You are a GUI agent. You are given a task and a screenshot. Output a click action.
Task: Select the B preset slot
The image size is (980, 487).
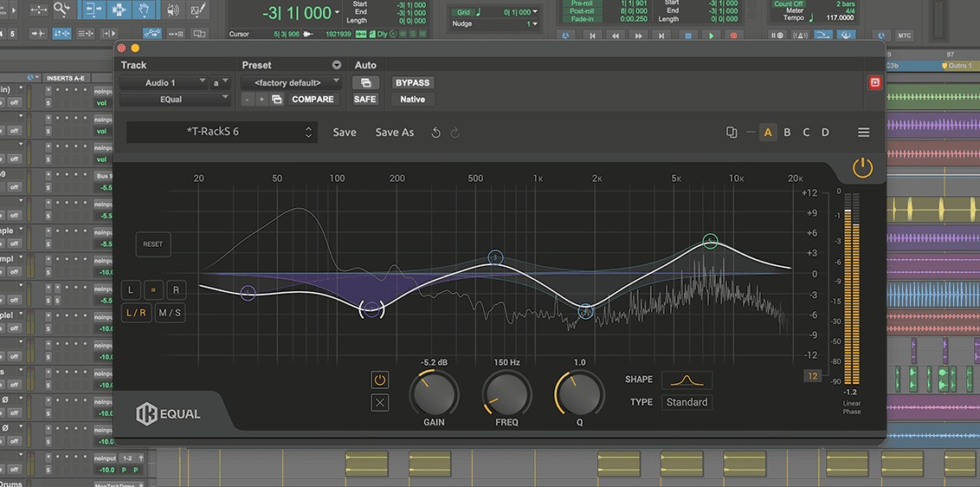click(787, 132)
